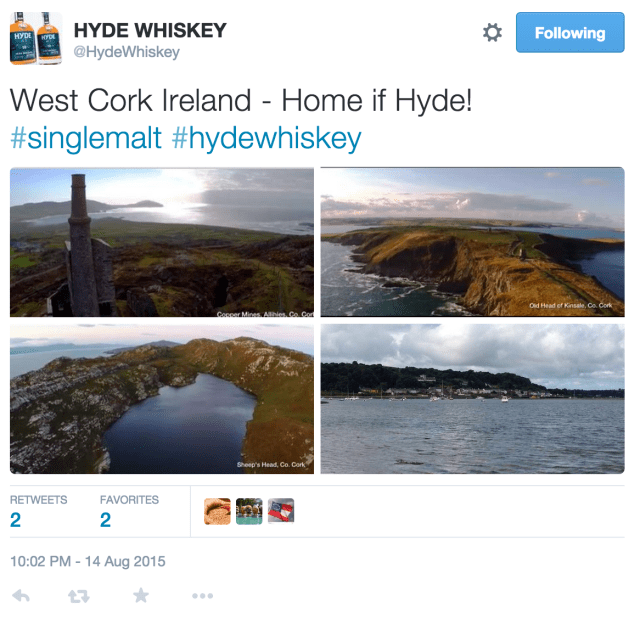Open the #singlemalt hashtag
Screen dimensions: 640x619
tap(86, 138)
